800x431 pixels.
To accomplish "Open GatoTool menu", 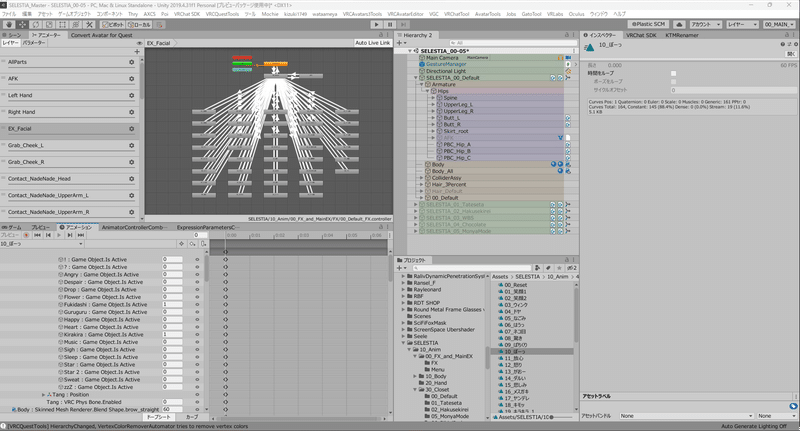I will (531, 14).
